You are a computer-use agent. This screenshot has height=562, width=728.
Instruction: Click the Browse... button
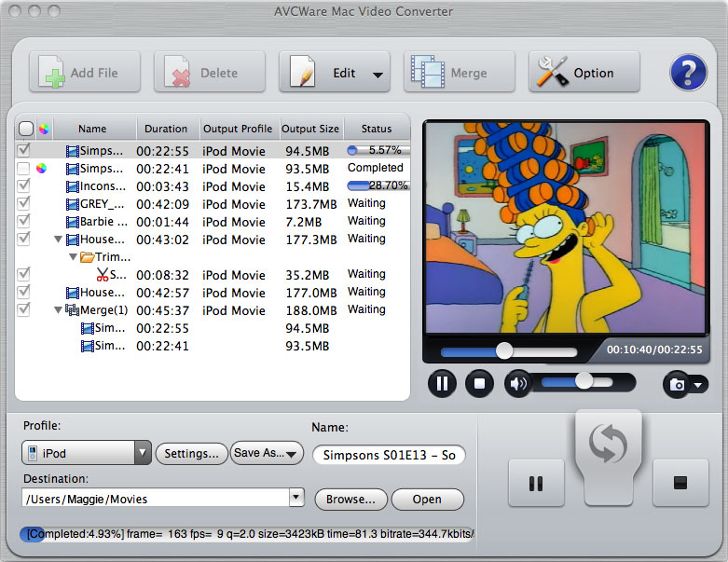pos(350,500)
